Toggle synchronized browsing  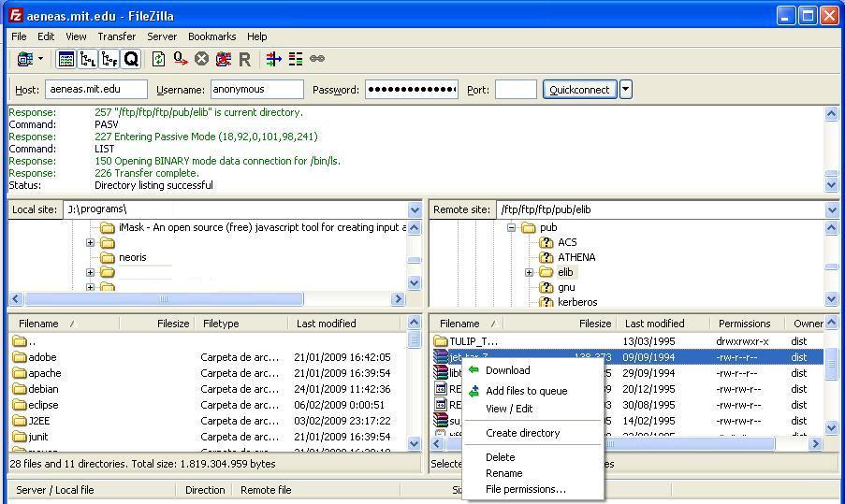tap(317, 58)
